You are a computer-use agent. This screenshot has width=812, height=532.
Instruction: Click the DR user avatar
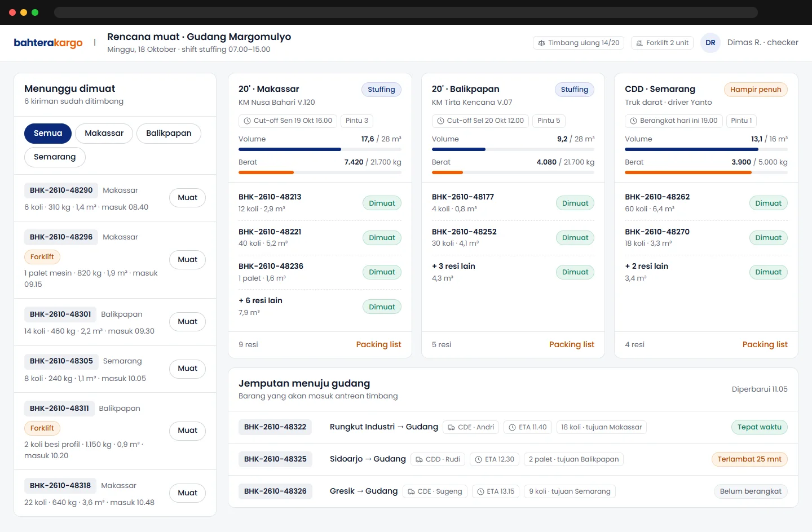(710, 43)
